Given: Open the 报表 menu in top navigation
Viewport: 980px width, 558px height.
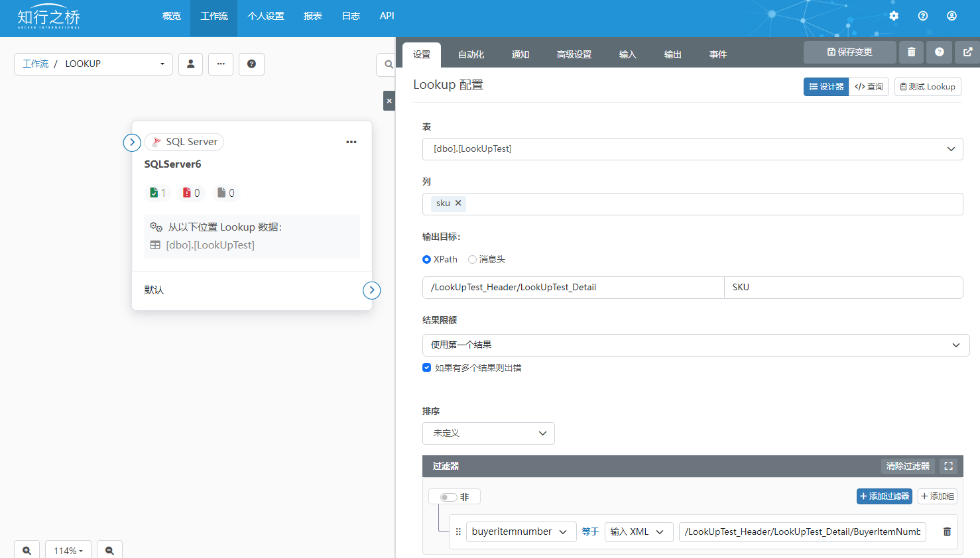Looking at the screenshot, I should pyautogui.click(x=313, y=16).
